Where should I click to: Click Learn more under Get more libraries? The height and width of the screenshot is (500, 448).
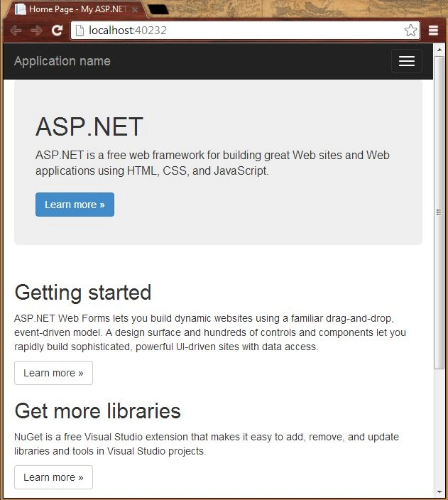click(53, 477)
